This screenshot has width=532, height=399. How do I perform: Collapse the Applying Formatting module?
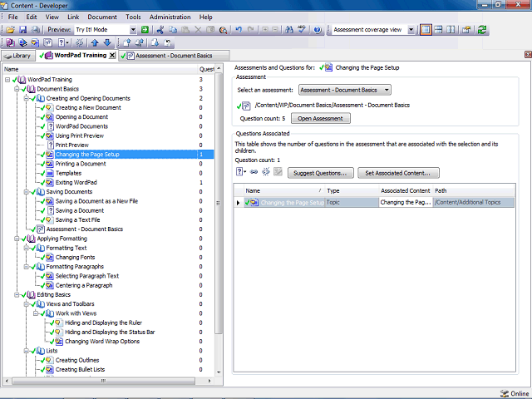[x=17, y=239]
